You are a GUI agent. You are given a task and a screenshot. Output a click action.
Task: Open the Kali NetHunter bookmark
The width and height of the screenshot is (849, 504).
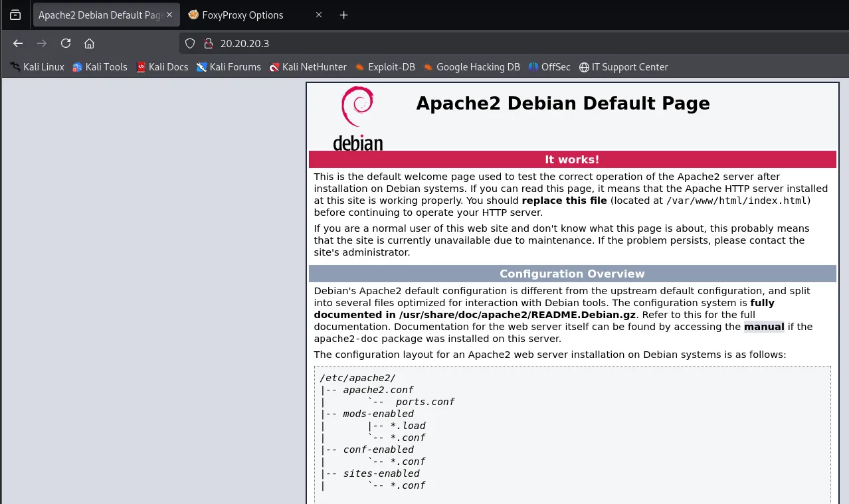click(308, 67)
